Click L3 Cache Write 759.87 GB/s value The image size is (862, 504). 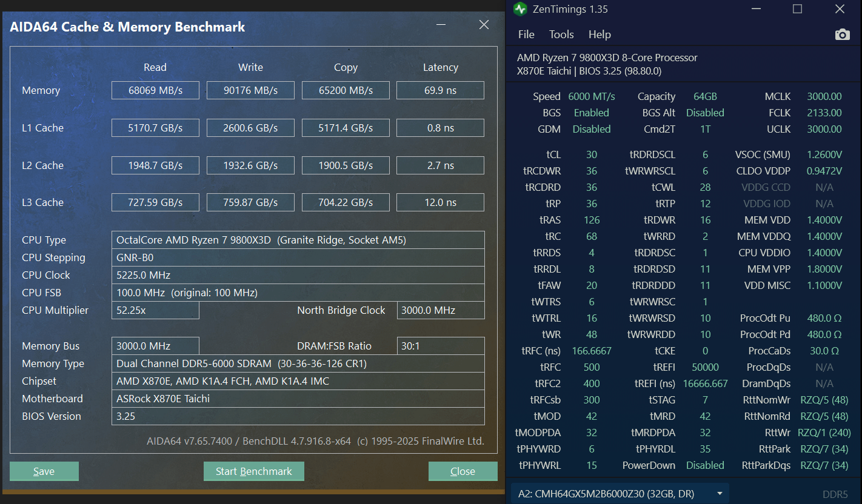tap(250, 202)
